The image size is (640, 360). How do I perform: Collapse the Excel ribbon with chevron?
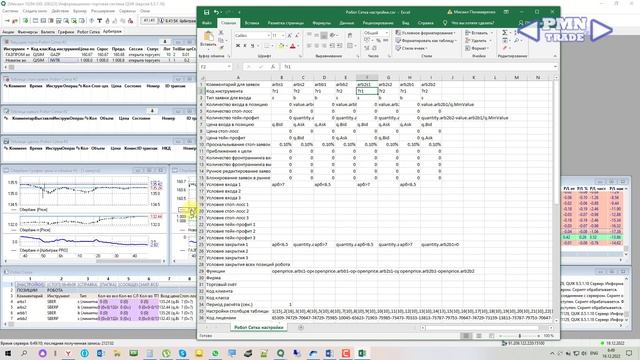point(555,56)
